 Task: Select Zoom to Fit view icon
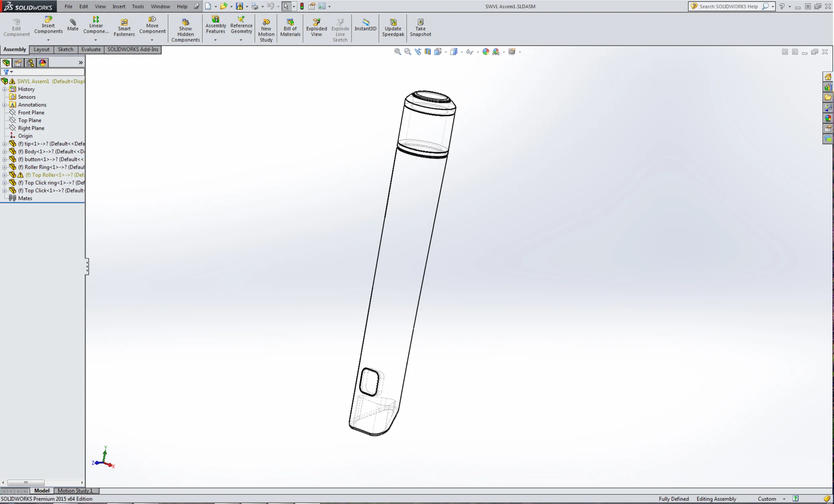coord(397,51)
